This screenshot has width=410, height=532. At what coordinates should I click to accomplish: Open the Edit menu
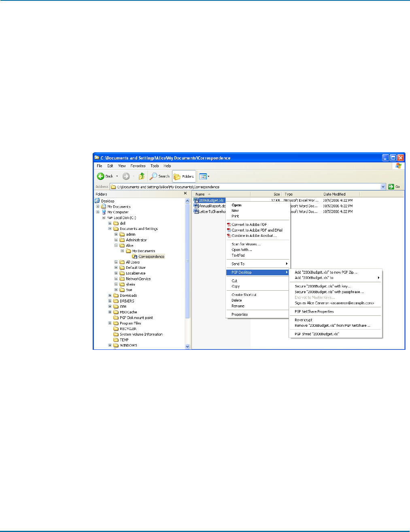coord(110,166)
